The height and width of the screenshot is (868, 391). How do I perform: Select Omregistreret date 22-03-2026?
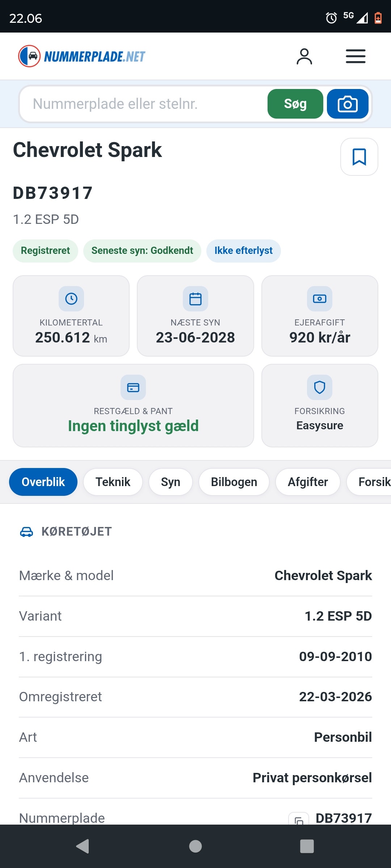(336, 697)
